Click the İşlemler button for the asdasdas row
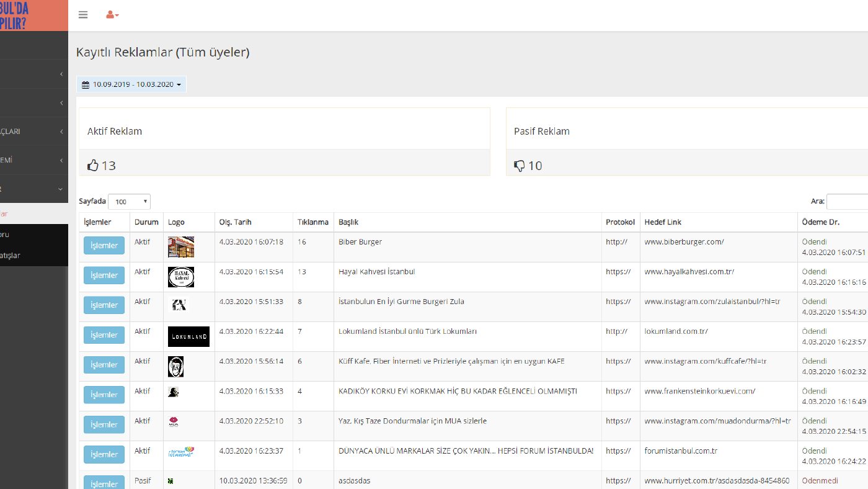The height and width of the screenshot is (489, 868). [104, 483]
